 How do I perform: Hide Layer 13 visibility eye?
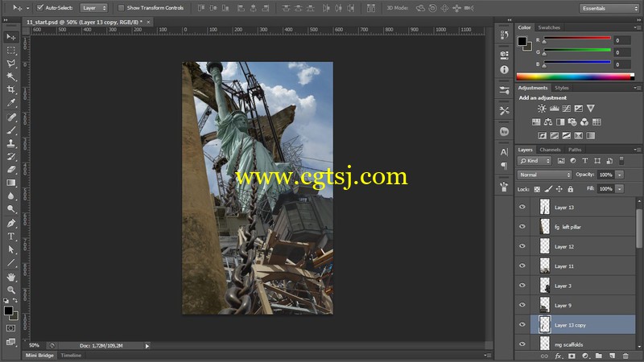522,208
